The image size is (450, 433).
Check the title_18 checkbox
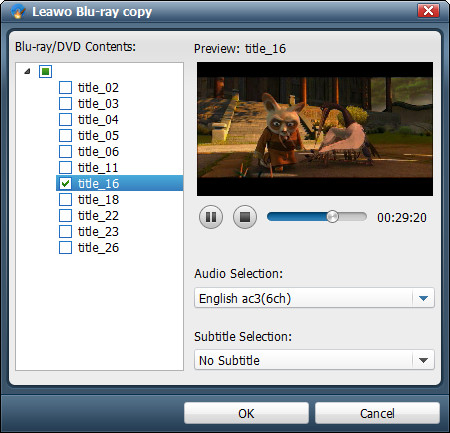[x=65, y=199]
